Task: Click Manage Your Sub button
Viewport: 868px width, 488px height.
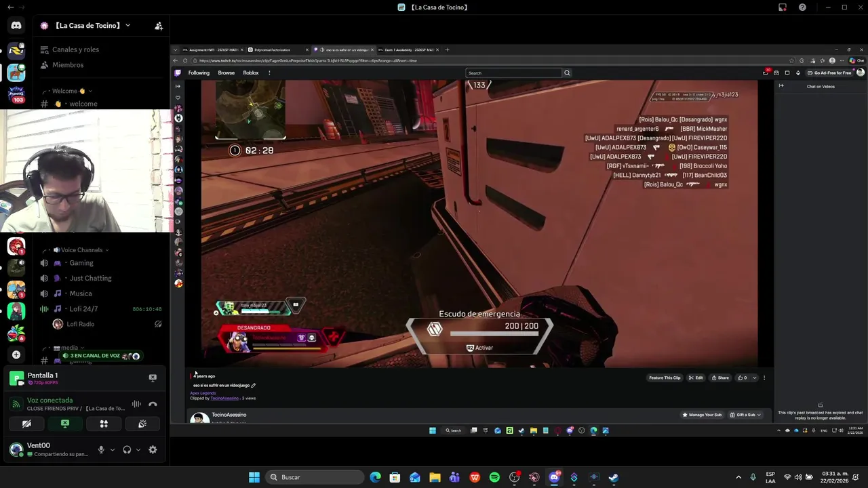Action: [703, 415]
